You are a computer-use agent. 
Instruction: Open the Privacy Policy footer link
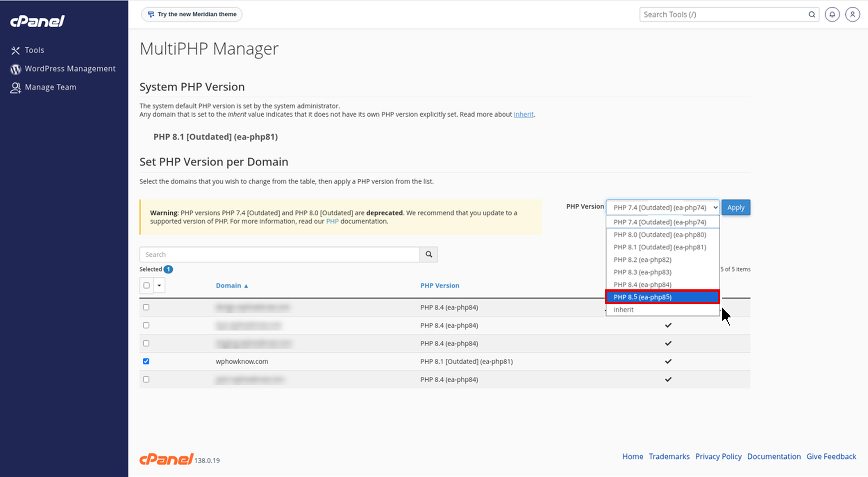click(x=718, y=457)
